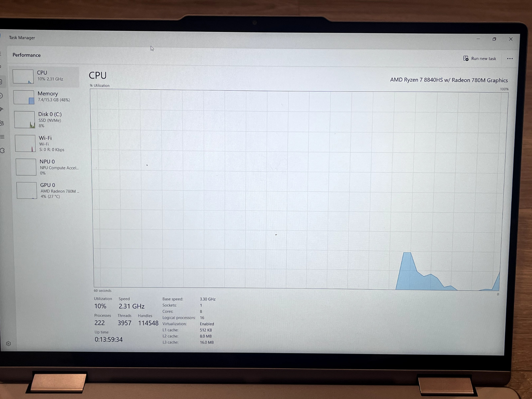Click the SSD (NVMe) disk type text

[50, 120]
